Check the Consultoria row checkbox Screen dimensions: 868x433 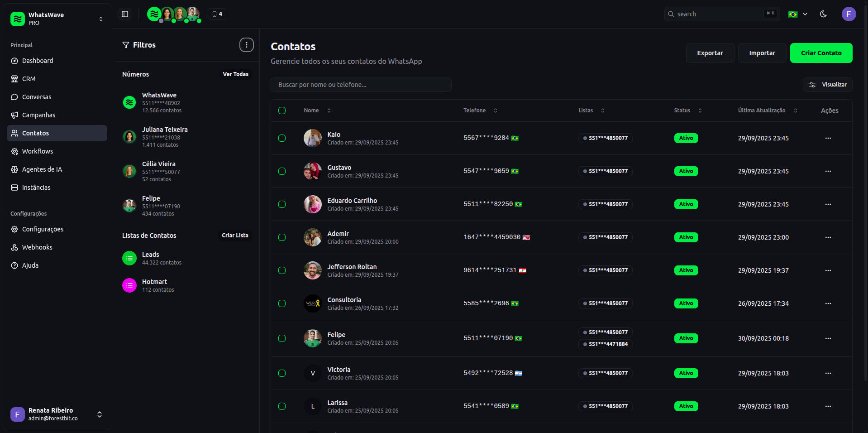tap(282, 303)
